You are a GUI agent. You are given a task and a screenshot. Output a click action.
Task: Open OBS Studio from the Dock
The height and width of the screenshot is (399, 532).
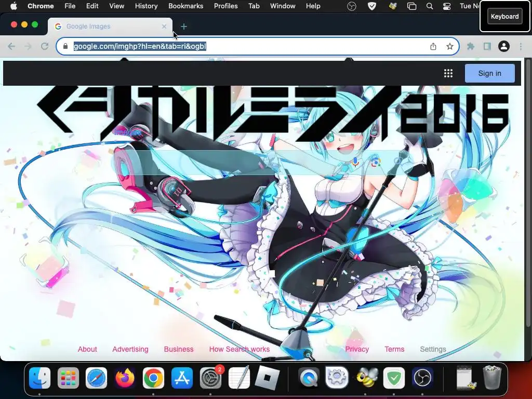[x=422, y=378]
